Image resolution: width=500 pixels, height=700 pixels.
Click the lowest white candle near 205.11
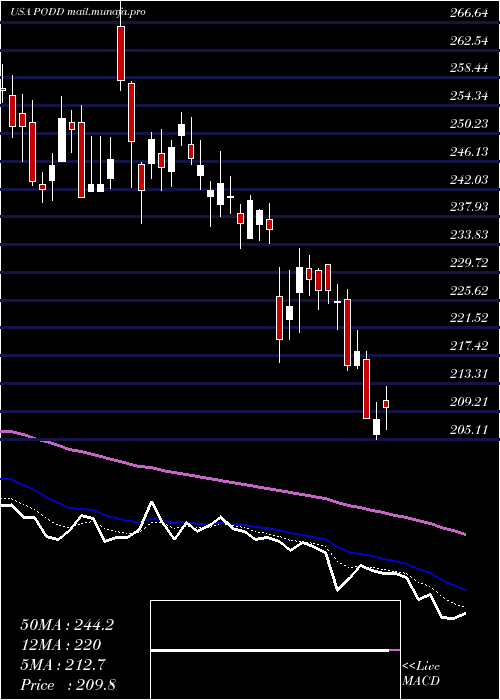tap(376, 427)
